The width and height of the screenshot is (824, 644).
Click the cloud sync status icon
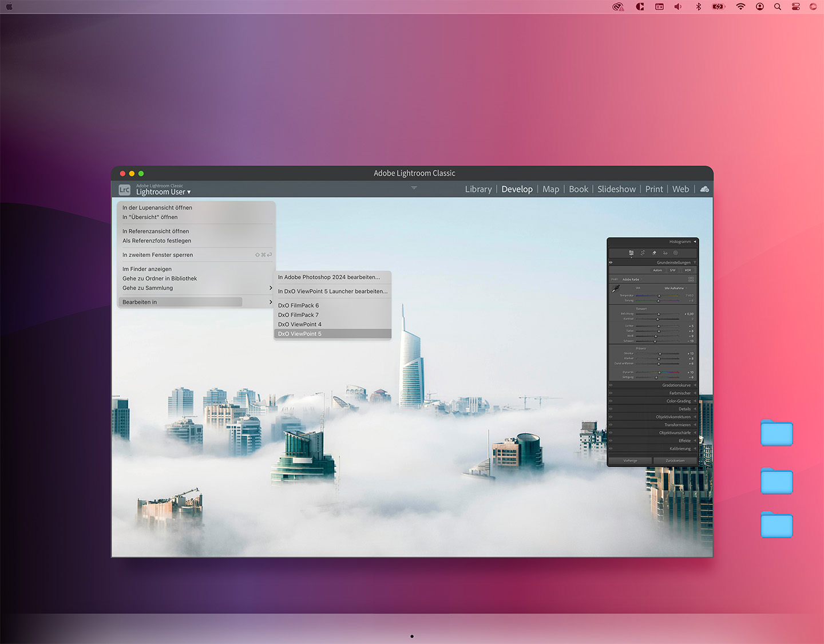pos(704,189)
